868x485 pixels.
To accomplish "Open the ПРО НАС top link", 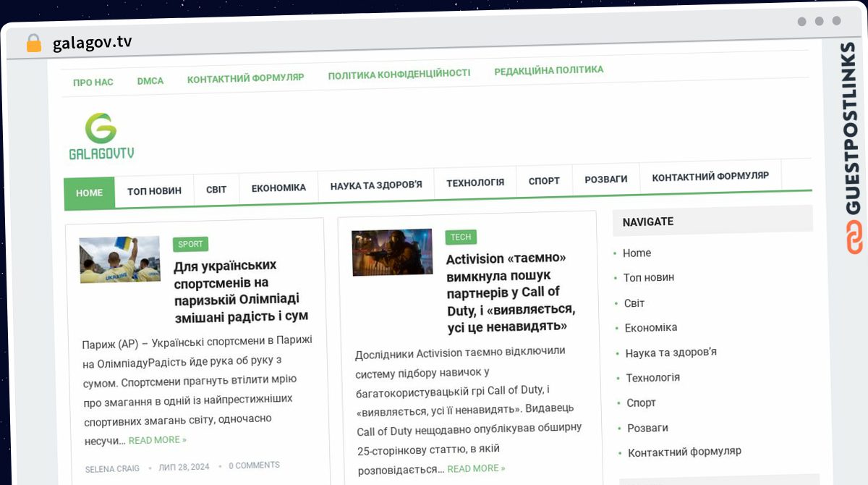I will 93,83.
